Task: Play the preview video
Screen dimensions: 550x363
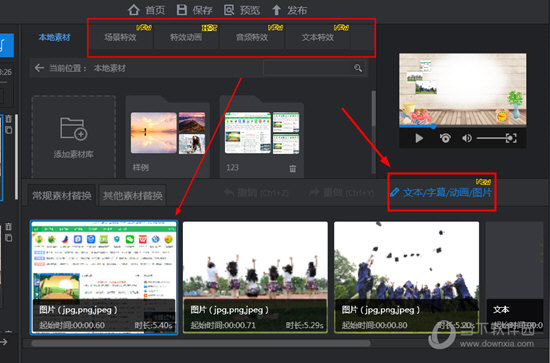Action: click(x=419, y=138)
